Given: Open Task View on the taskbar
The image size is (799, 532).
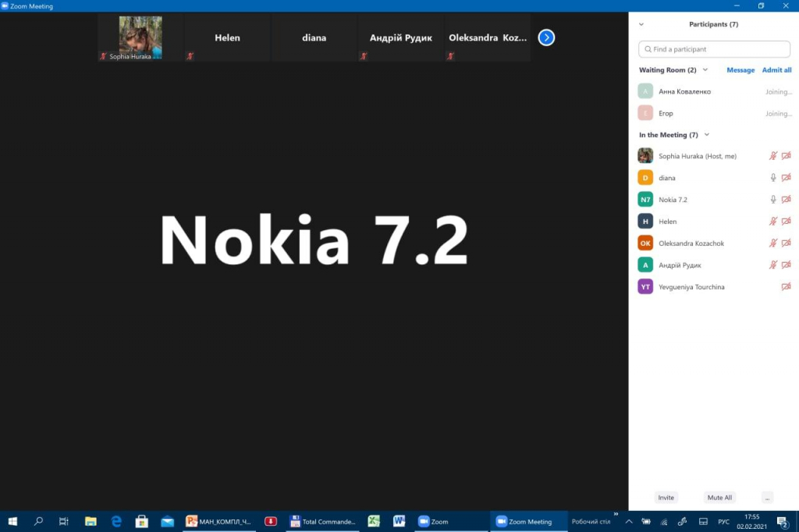Looking at the screenshot, I should click(64, 521).
